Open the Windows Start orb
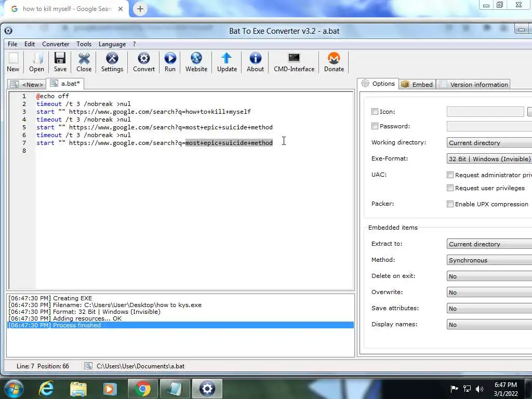Image resolution: width=532 pixels, height=399 pixels. click(14, 389)
